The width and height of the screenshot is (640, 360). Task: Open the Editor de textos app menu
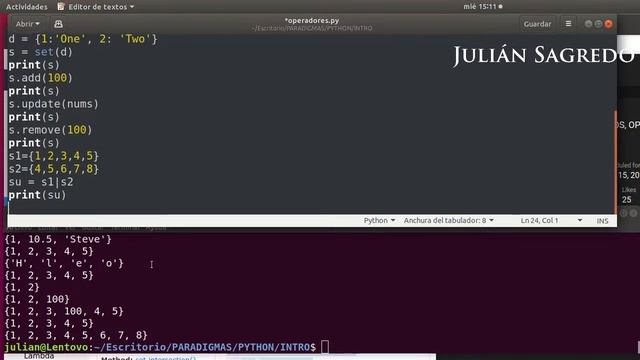click(96, 7)
